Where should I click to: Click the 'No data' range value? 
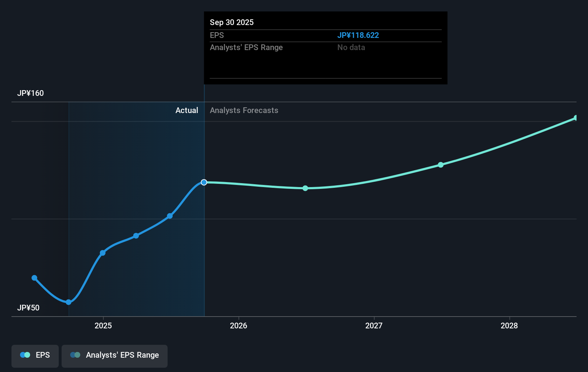351,48
